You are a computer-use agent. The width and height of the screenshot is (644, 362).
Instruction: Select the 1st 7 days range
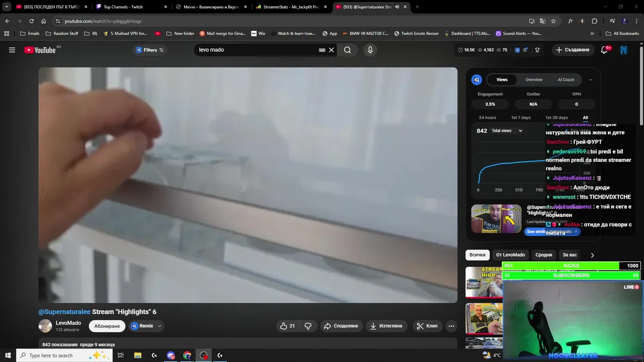point(521,118)
